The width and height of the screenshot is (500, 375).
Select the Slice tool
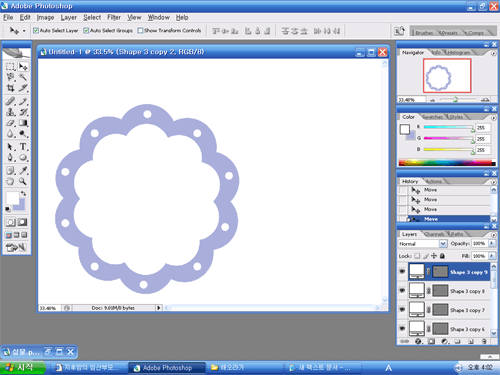coord(23,88)
